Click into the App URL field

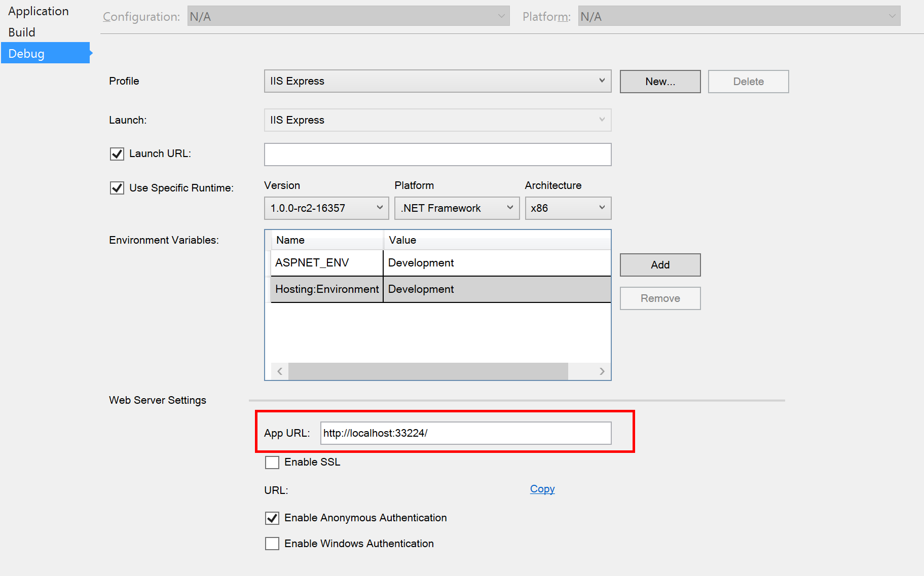(465, 433)
